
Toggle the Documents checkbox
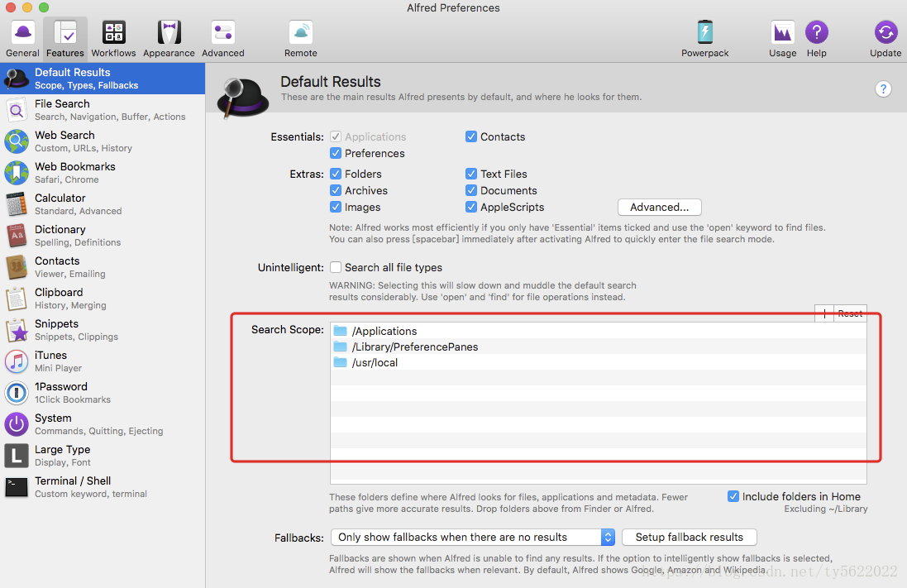click(471, 190)
